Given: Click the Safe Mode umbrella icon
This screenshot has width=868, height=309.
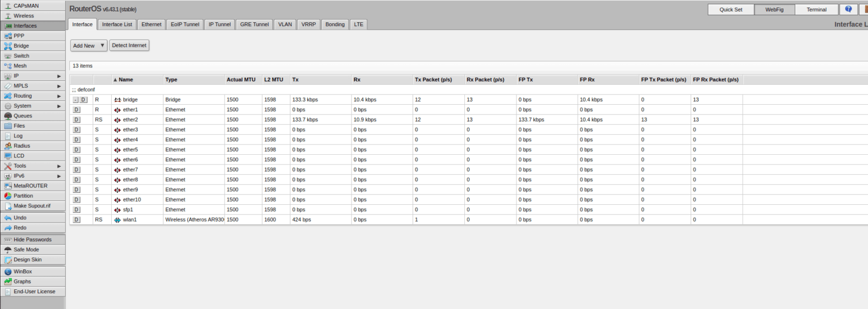Looking at the screenshot, I should [x=8, y=250].
